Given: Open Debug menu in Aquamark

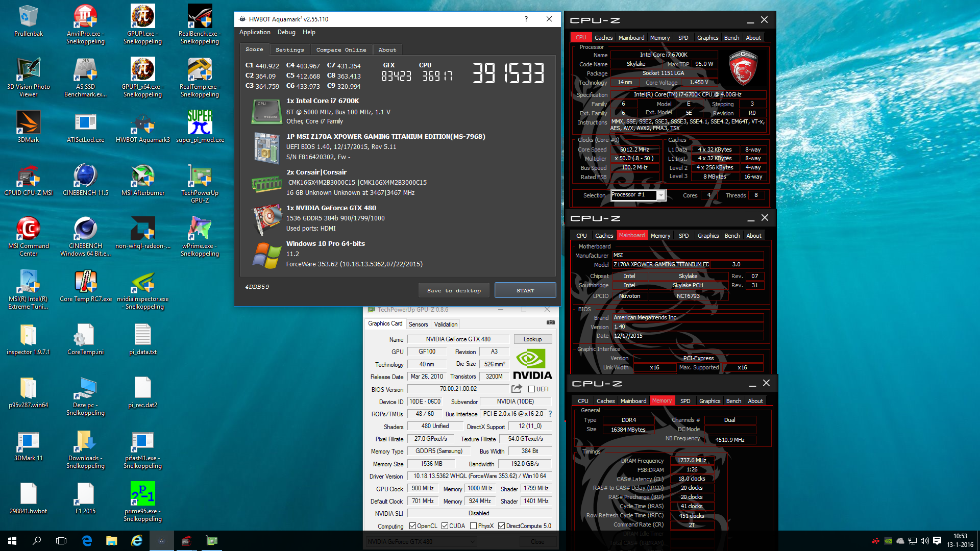Looking at the screenshot, I should click(x=286, y=32).
